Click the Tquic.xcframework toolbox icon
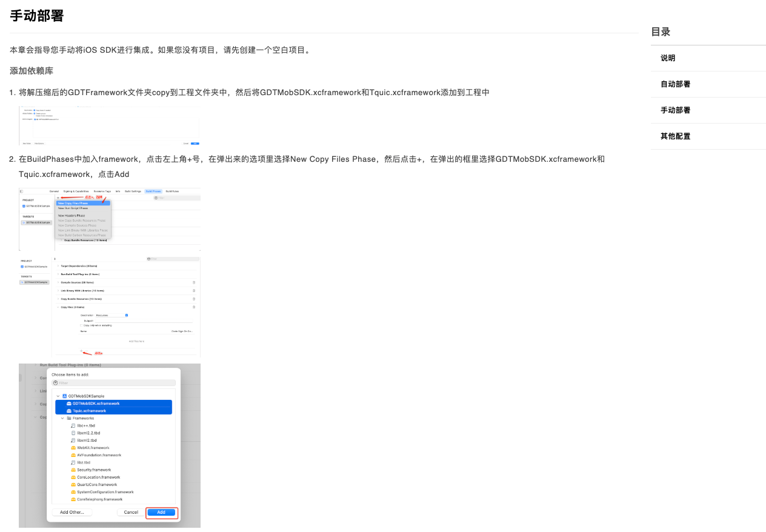766x532 pixels. pyautogui.click(x=69, y=411)
